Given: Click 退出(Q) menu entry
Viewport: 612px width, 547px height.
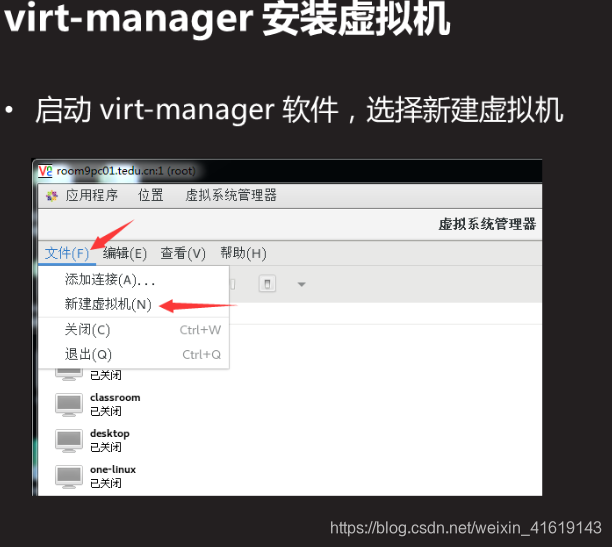Looking at the screenshot, I should tap(133, 354).
